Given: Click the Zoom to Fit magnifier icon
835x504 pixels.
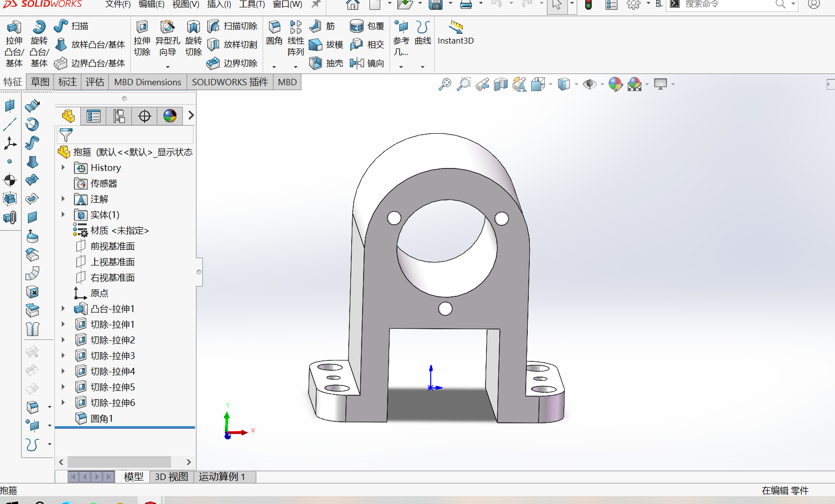Looking at the screenshot, I should coord(445,84).
